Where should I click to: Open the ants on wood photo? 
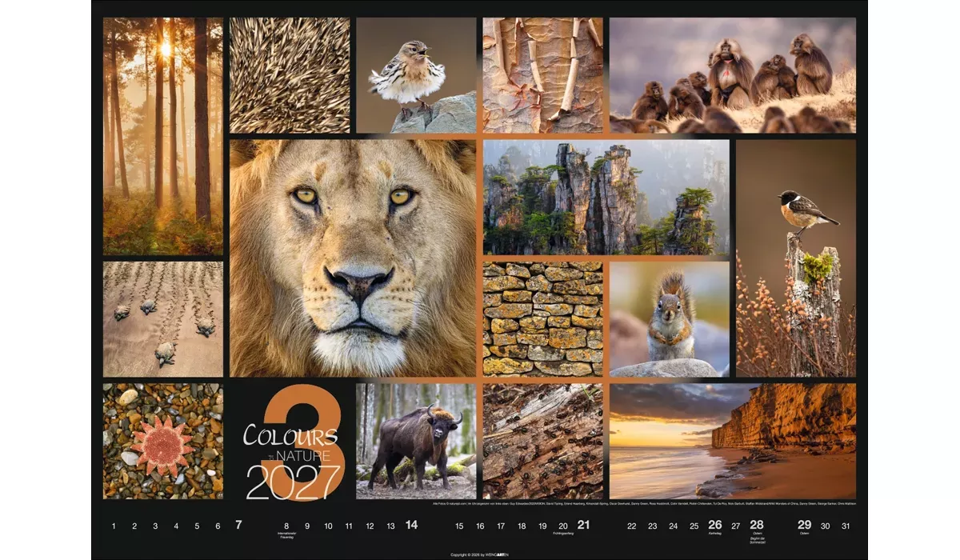(542, 441)
